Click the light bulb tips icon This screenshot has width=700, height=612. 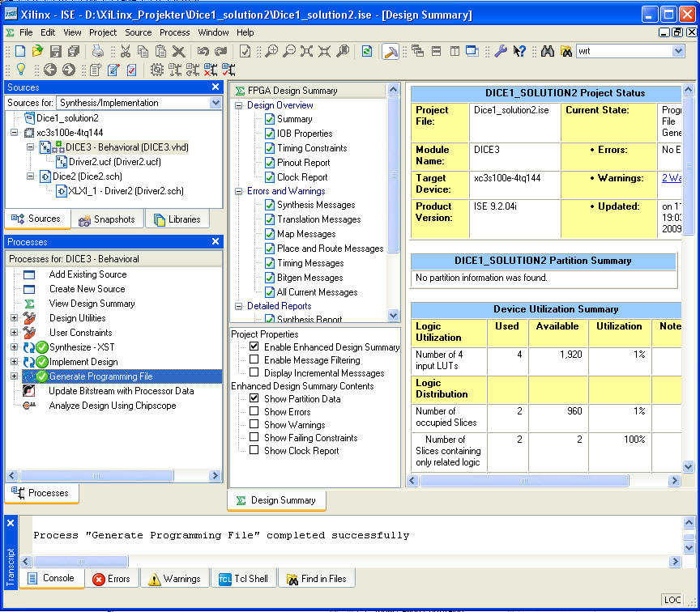coord(20,70)
